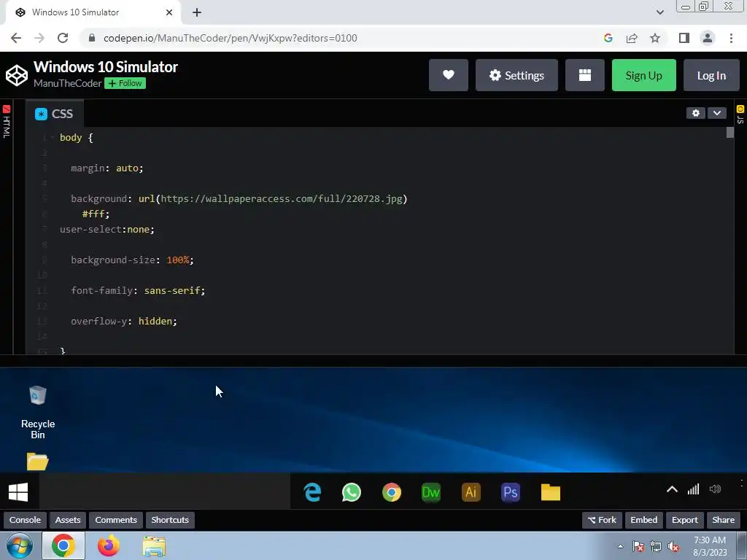Click simulator volume speaker icon
This screenshot has height=560, width=747.
pos(715,489)
